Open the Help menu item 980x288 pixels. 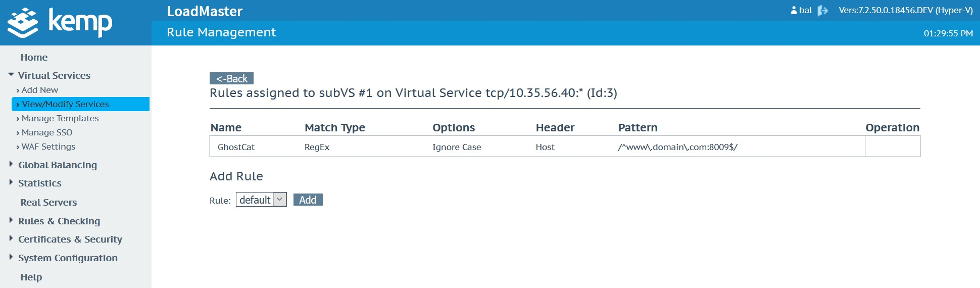click(31, 277)
